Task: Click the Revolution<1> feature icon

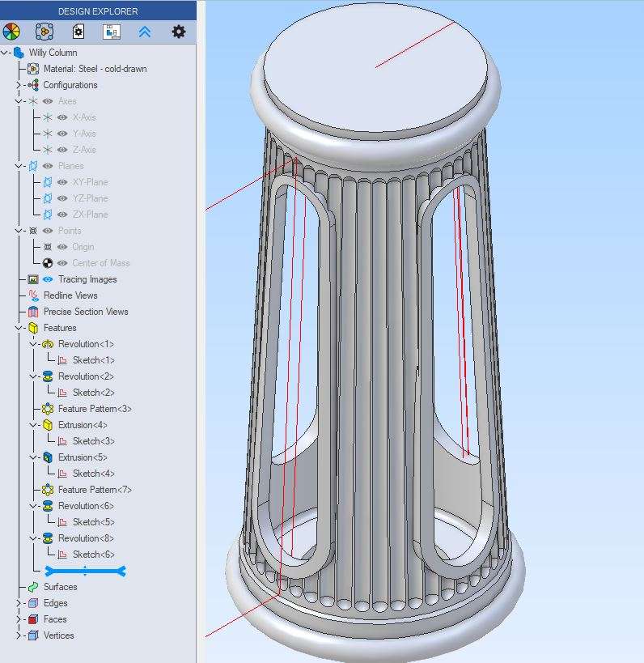Action: coord(48,344)
